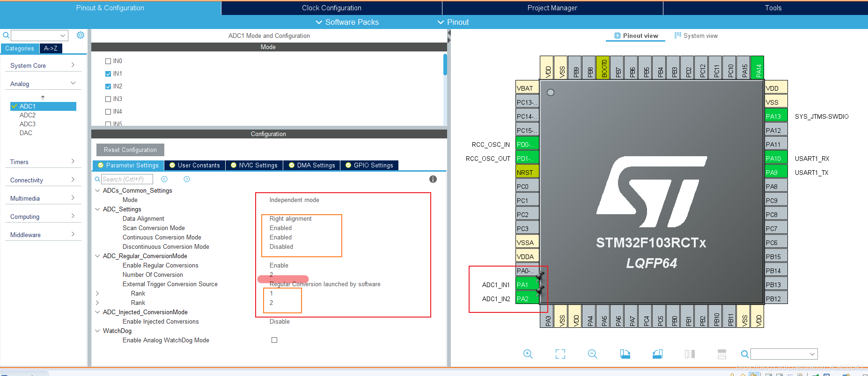The height and width of the screenshot is (376, 868).
Task: Click the horizontal layout icon in pinout toolbar
Action: click(x=722, y=354)
